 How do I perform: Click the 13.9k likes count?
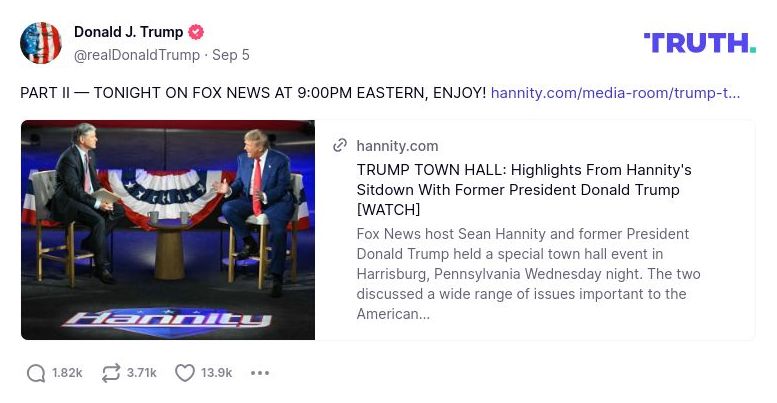tap(216, 373)
